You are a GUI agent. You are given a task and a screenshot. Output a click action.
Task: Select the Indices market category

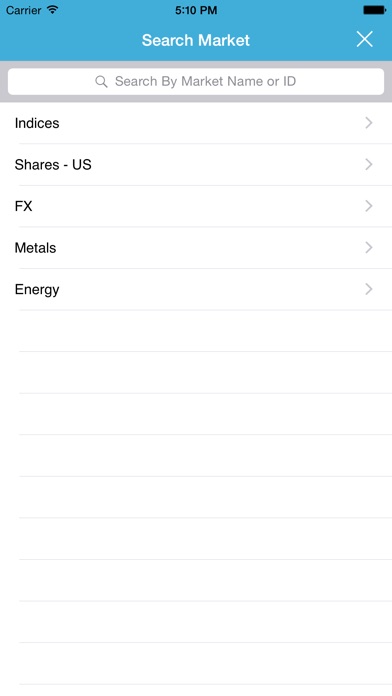pyautogui.click(x=196, y=123)
